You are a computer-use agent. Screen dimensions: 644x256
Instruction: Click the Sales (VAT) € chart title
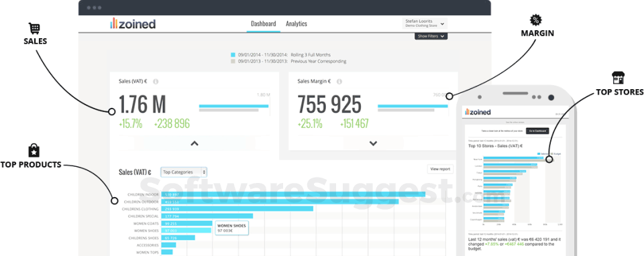[x=135, y=172]
